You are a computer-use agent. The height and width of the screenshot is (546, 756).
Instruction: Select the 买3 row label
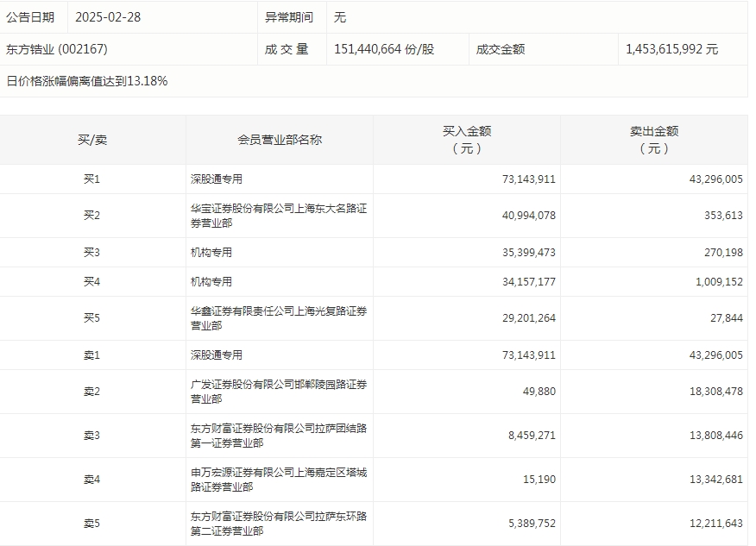[92, 253]
